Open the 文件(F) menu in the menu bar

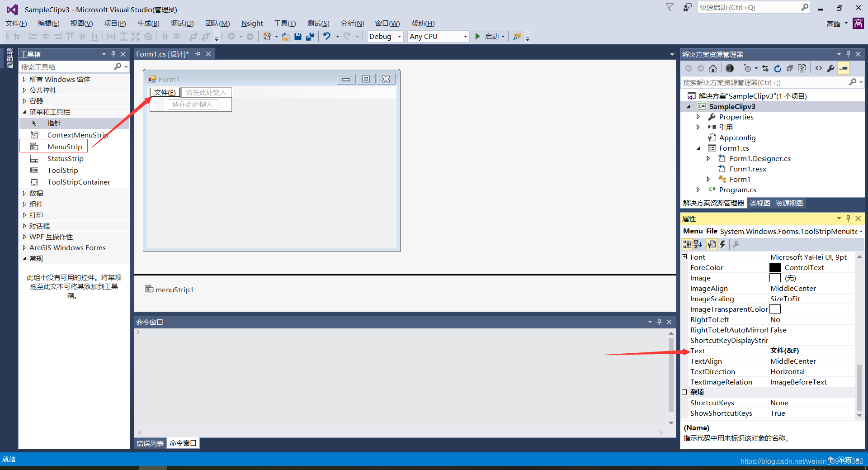coord(16,24)
